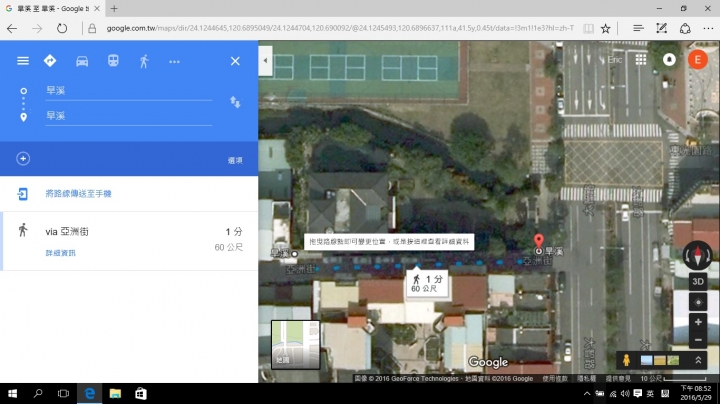Open Google apps grid
Image resolution: width=720 pixels, height=404 pixels.
(x=641, y=59)
